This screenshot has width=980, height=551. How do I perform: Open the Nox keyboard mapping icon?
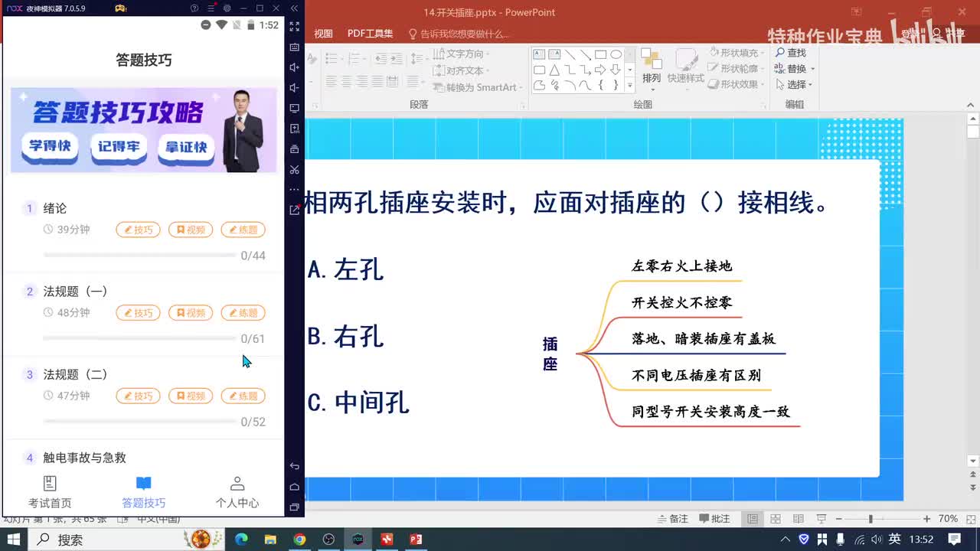[295, 47]
